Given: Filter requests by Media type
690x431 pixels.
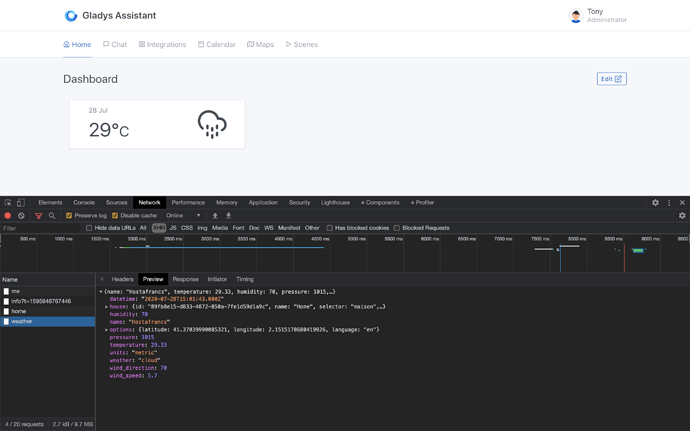Looking at the screenshot, I should [x=220, y=228].
